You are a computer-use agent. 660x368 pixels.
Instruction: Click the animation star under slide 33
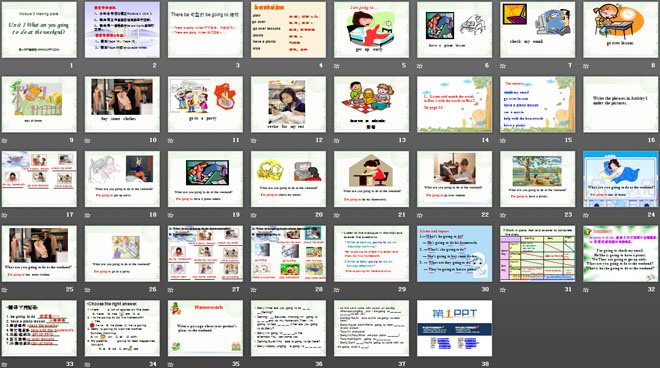[x=4, y=364]
